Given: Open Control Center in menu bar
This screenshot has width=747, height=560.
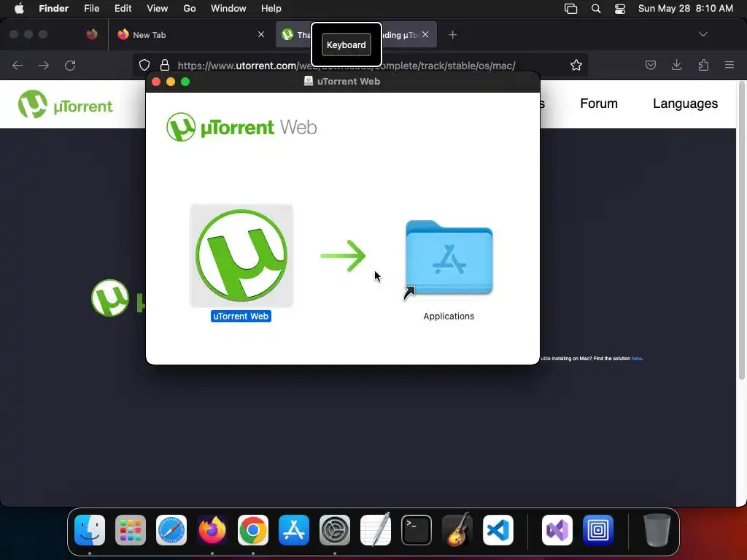Looking at the screenshot, I should pos(620,9).
